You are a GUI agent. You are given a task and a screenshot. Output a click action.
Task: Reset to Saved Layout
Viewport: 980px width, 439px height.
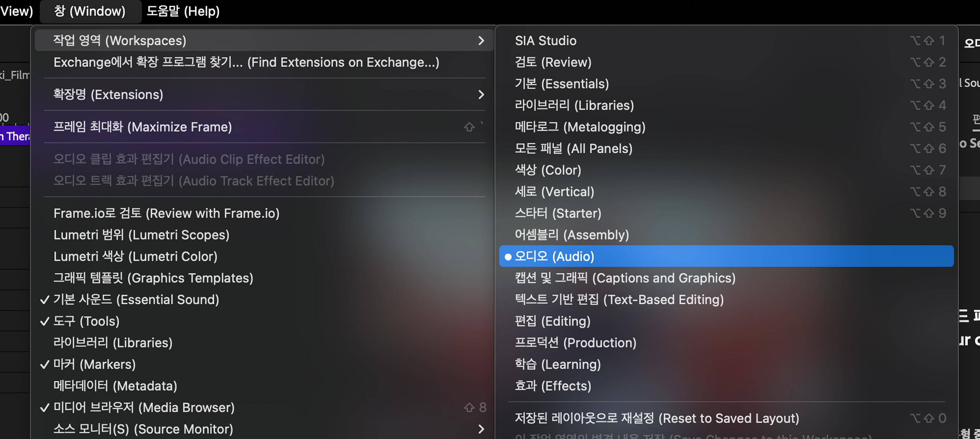[657, 418]
